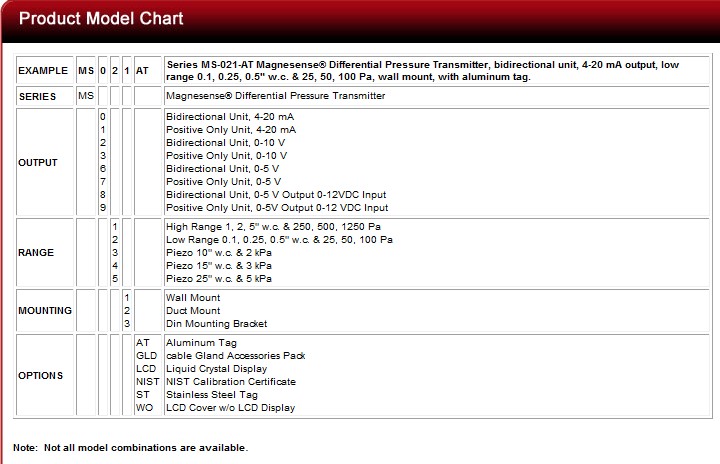
Task: Click the SERIES row label
Action: (x=38, y=96)
